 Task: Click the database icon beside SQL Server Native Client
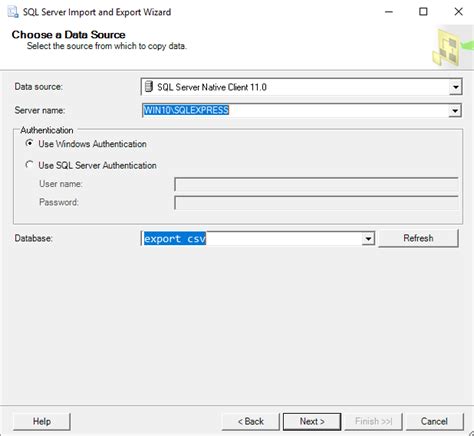tap(149, 87)
